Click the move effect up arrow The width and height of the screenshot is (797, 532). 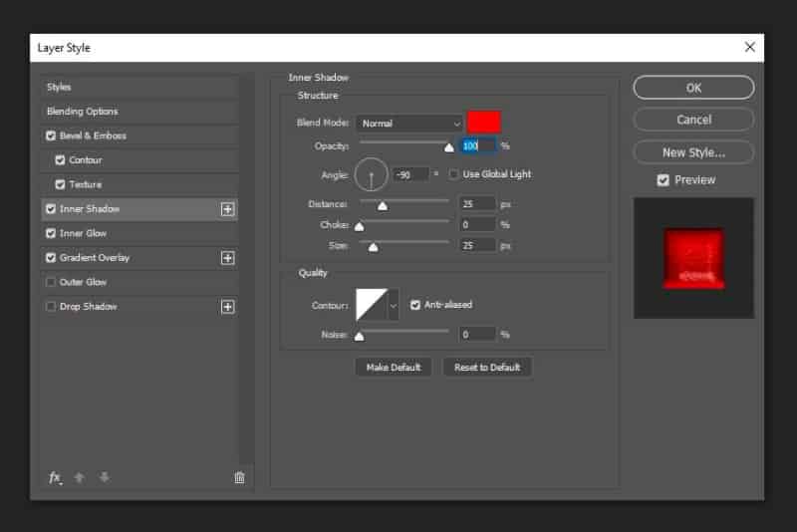pyautogui.click(x=80, y=477)
